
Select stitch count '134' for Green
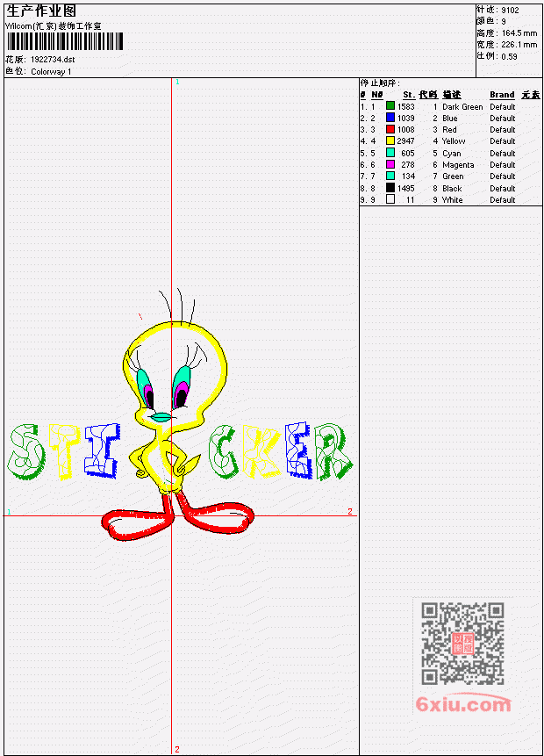[x=408, y=176]
